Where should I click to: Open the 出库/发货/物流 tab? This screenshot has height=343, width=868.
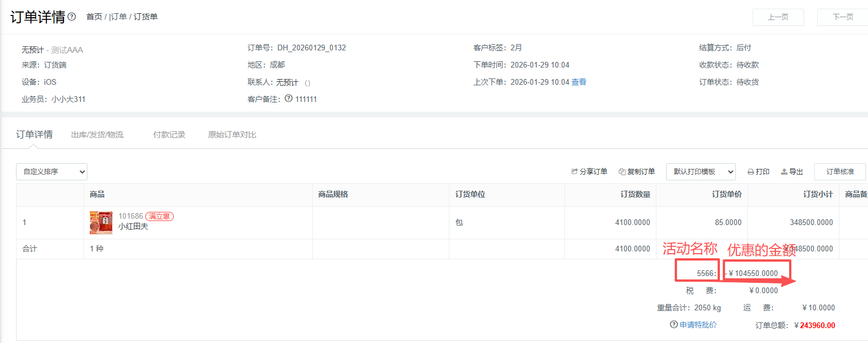pyautogui.click(x=97, y=135)
